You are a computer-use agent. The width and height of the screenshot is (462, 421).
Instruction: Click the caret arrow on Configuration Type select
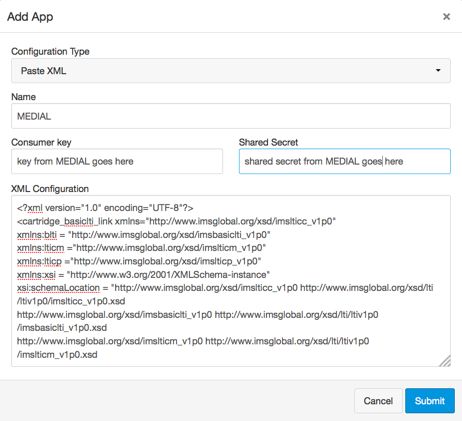(x=438, y=70)
